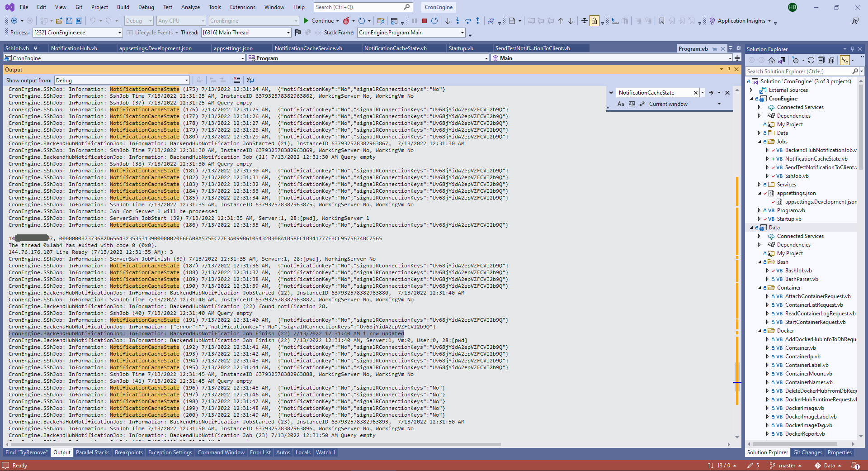Viewport: 868px width, 471px height.
Task: Click the Navigate Backward arrow icon
Action: pos(14,21)
